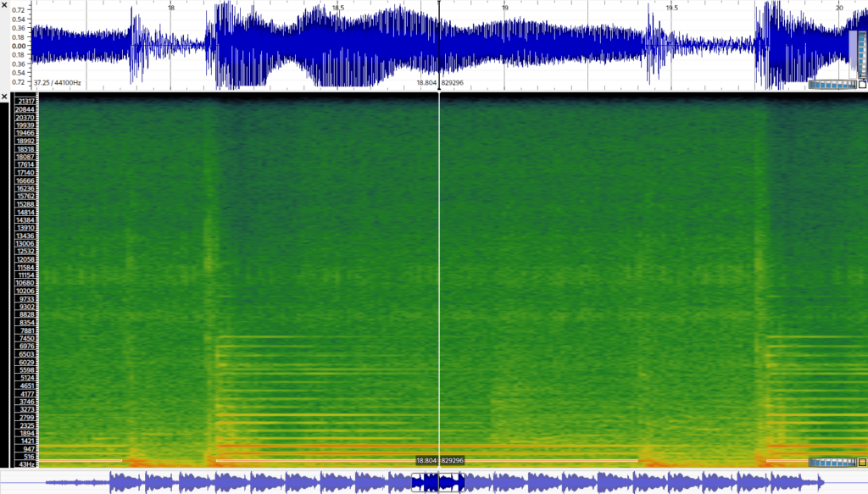The height and width of the screenshot is (494, 868).
Task: Close the waveform pane
Action: tap(4, 4)
